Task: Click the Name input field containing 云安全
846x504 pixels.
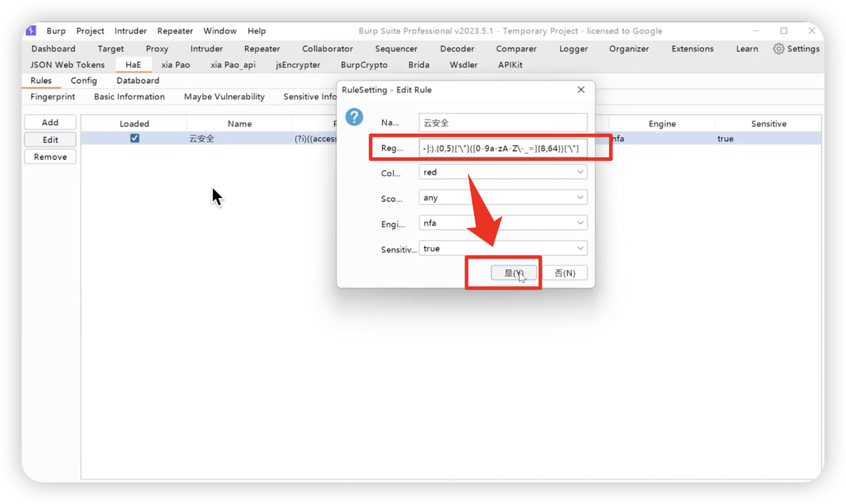Action: pos(503,123)
